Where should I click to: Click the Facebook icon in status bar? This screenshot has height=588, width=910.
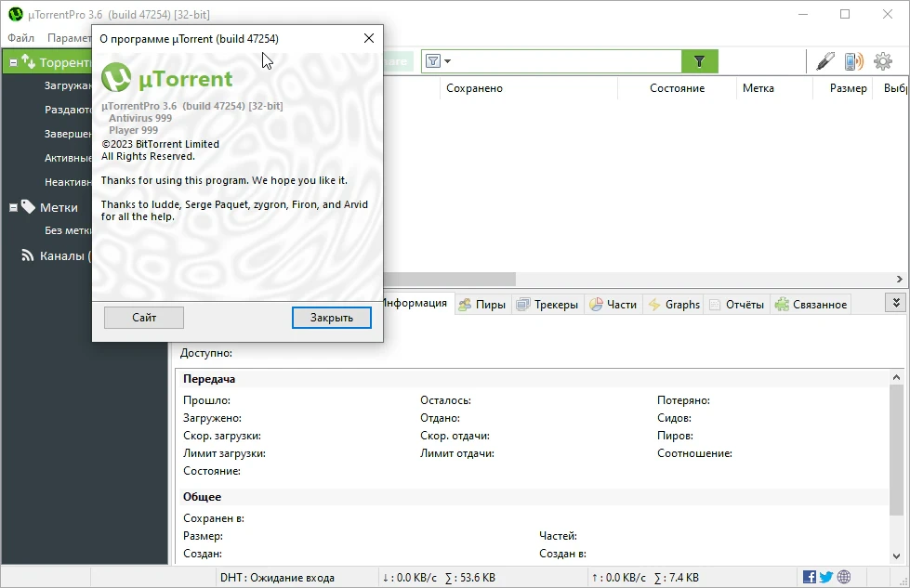(809, 577)
